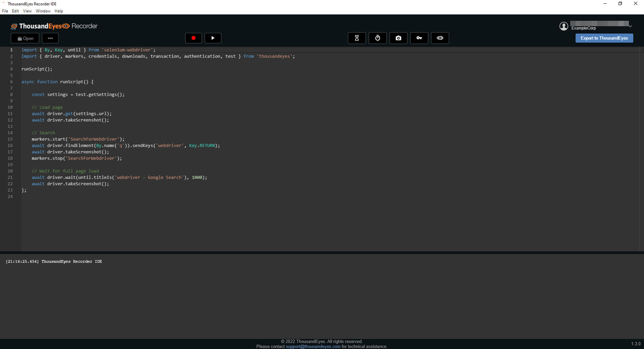The width and height of the screenshot is (644, 349).
Task: Click the version number 1.3.0
Action: (636, 343)
